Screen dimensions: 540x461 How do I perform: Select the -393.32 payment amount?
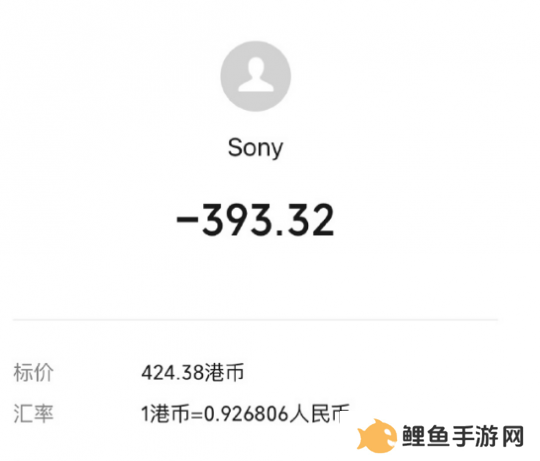pos(255,220)
